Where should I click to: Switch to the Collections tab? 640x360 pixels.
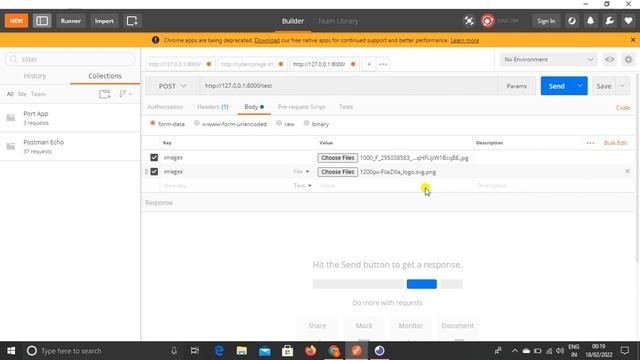coord(105,76)
